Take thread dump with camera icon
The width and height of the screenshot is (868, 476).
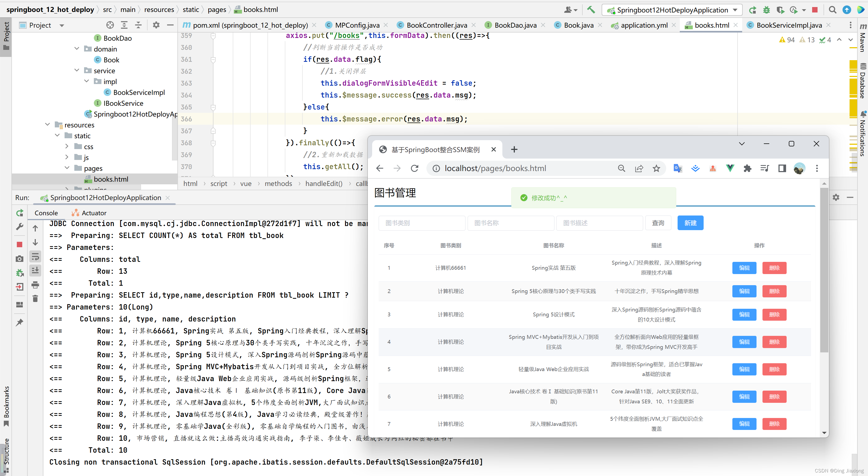[x=20, y=259]
